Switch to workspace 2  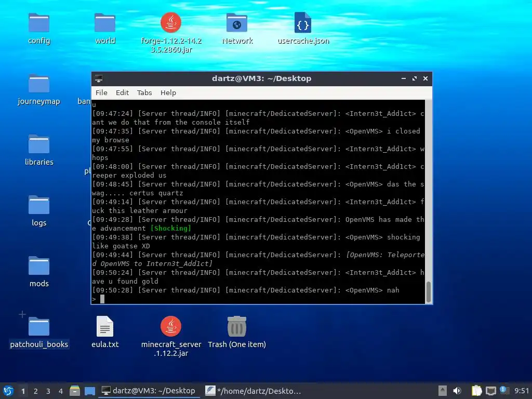click(36, 391)
